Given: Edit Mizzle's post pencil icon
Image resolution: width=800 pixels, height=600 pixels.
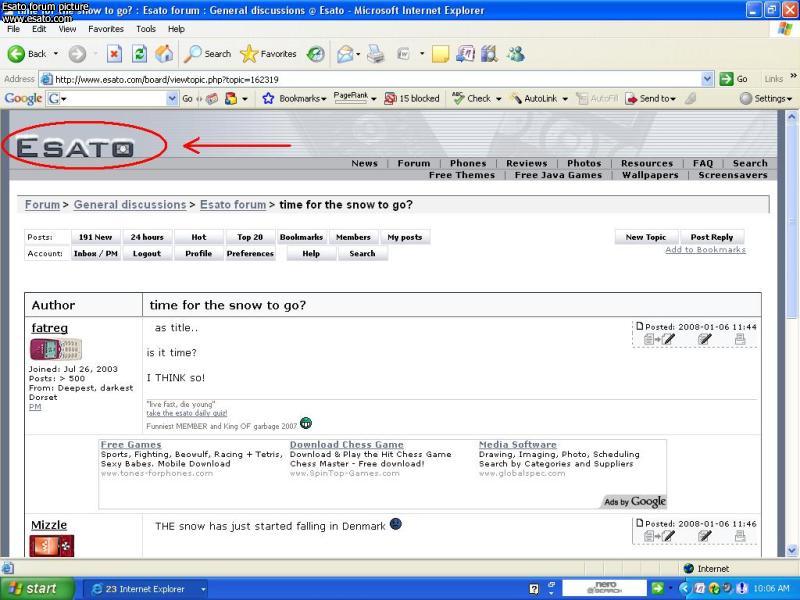Looking at the screenshot, I should click(704, 536).
